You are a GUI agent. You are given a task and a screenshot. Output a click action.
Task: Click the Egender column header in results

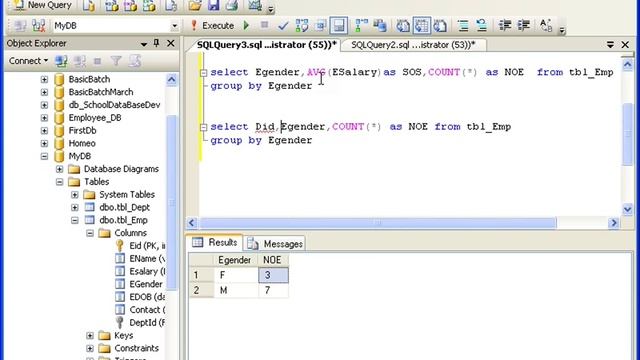point(235,260)
